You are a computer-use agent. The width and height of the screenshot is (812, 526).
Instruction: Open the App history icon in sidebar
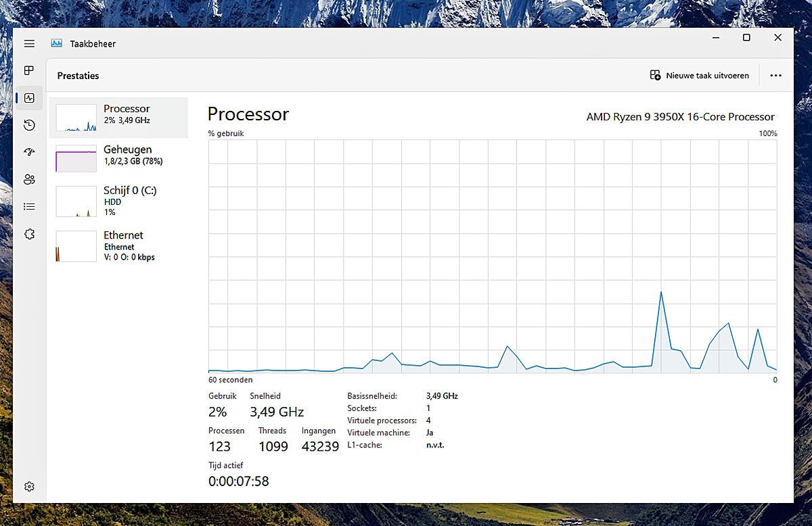(x=29, y=125)
